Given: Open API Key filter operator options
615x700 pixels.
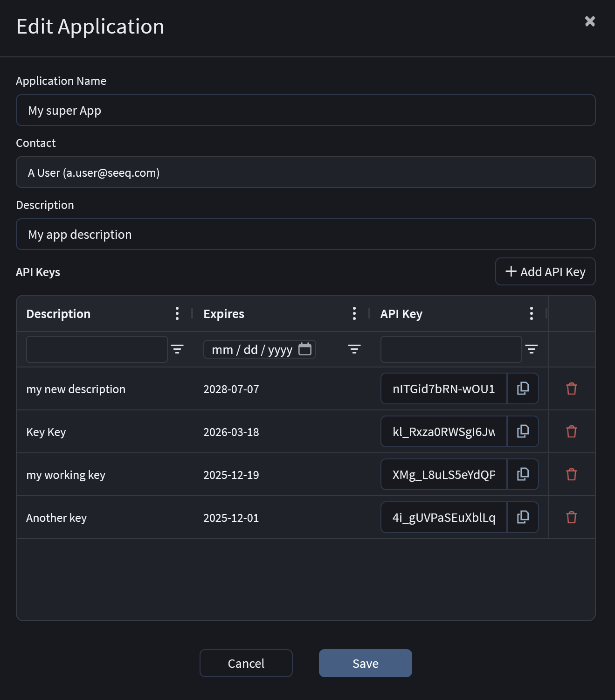Looking at the screenshot, I should [532, 349].
